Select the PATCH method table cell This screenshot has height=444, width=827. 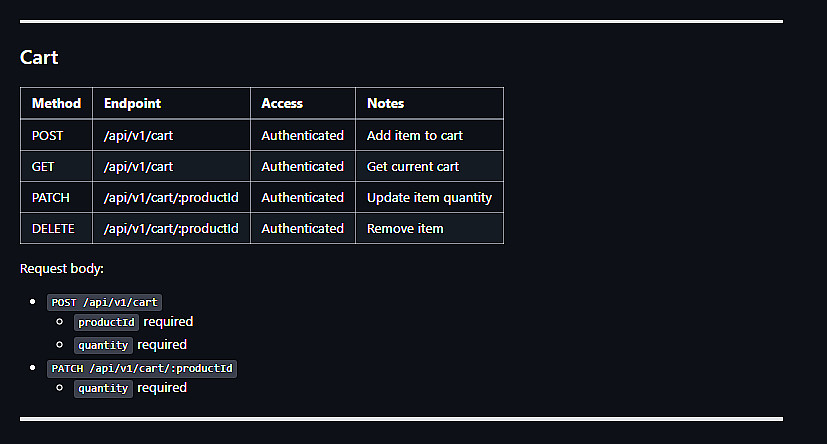tap(50, 197)
